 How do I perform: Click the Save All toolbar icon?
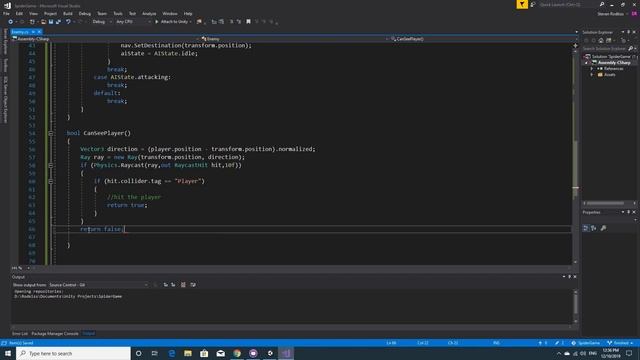tap(58, 22)
